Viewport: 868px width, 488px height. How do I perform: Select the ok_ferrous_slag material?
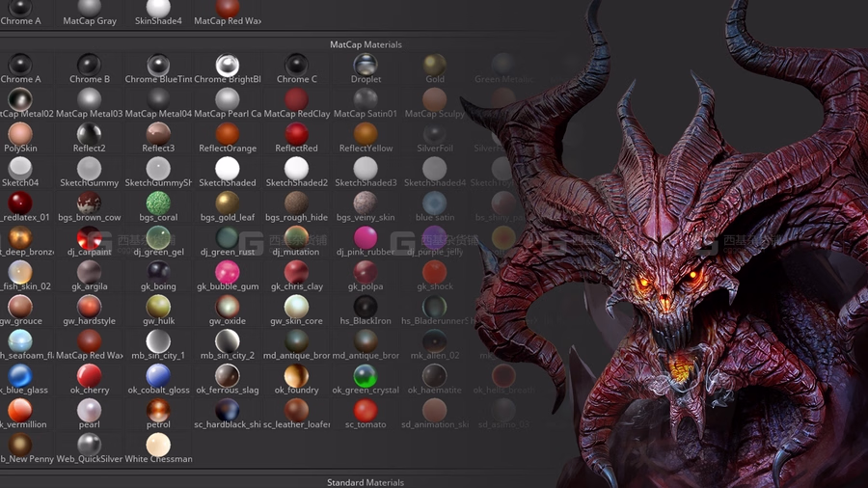click(x=228, y=380)
